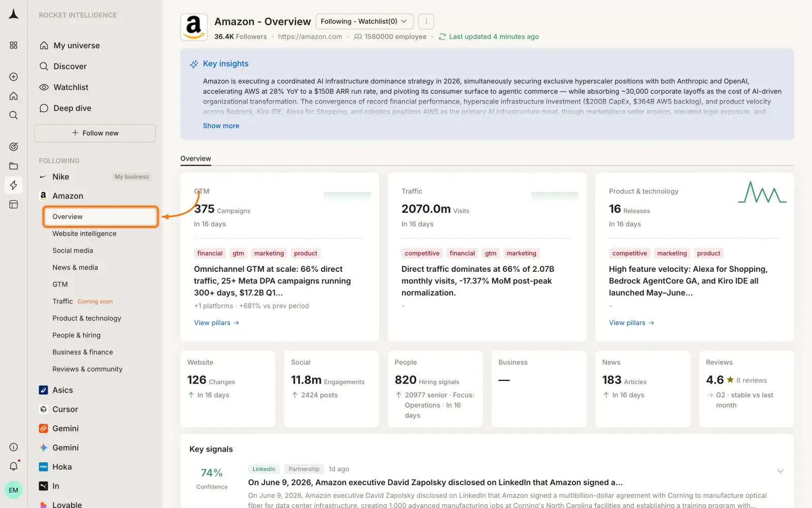
Task: Click the refresh icon near Last updated
Action: pyautogui.click(x=443, y=37)
